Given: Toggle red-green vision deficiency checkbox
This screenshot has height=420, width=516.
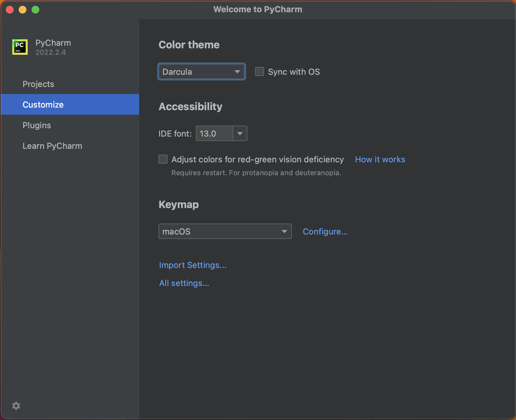Looking at the screenshot, I should click(163, 159).
